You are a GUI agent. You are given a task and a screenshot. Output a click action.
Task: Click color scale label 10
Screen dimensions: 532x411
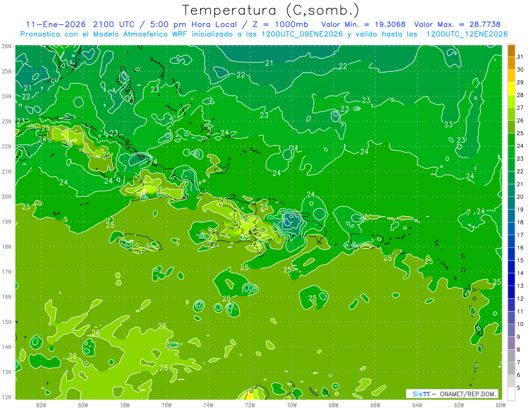click(520, 324)
